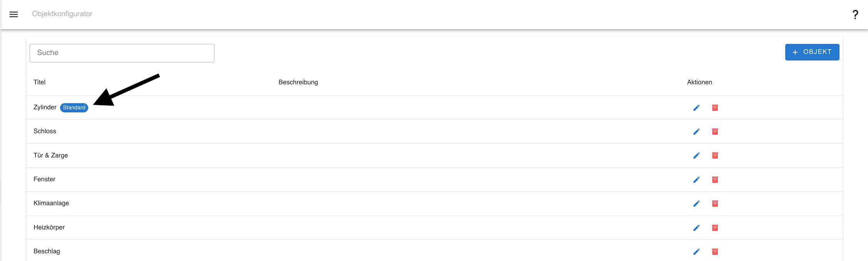Click the Titel column header
Image resolution: width=868 pixels, height=261 pixels.
click(40, 82)
